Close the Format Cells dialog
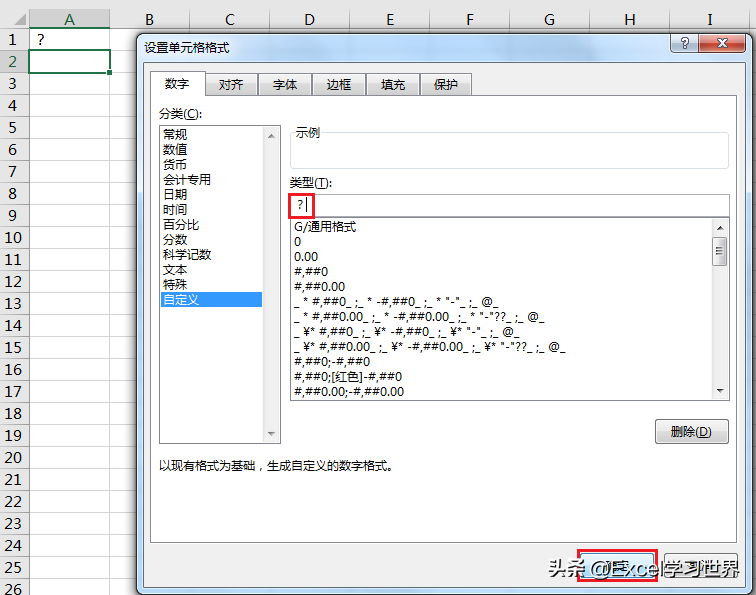Viewport: 756px width, 595px height. 722,43
